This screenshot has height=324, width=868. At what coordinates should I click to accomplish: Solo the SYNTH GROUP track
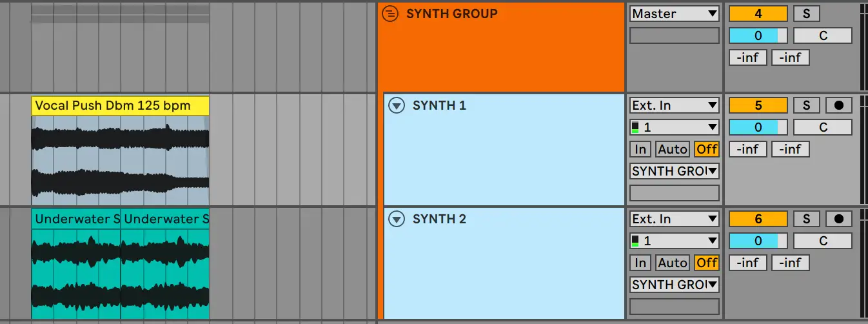click(806, 14)
